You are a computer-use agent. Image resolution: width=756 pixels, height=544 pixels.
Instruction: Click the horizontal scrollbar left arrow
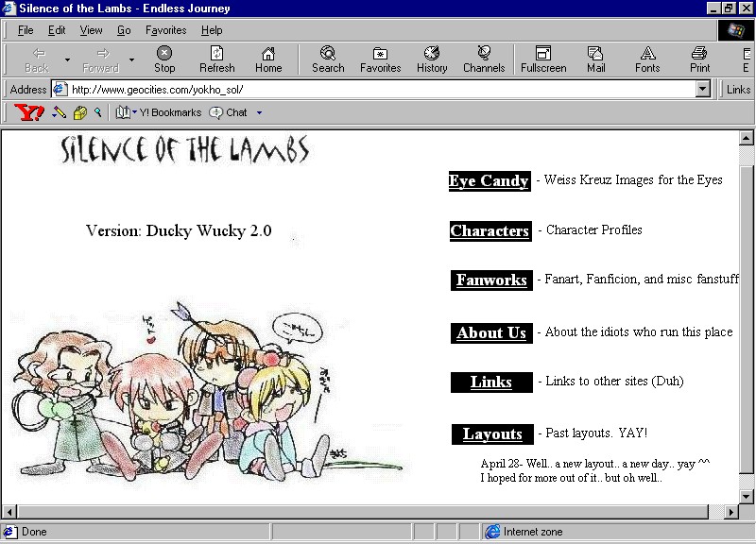pos(9,511)
